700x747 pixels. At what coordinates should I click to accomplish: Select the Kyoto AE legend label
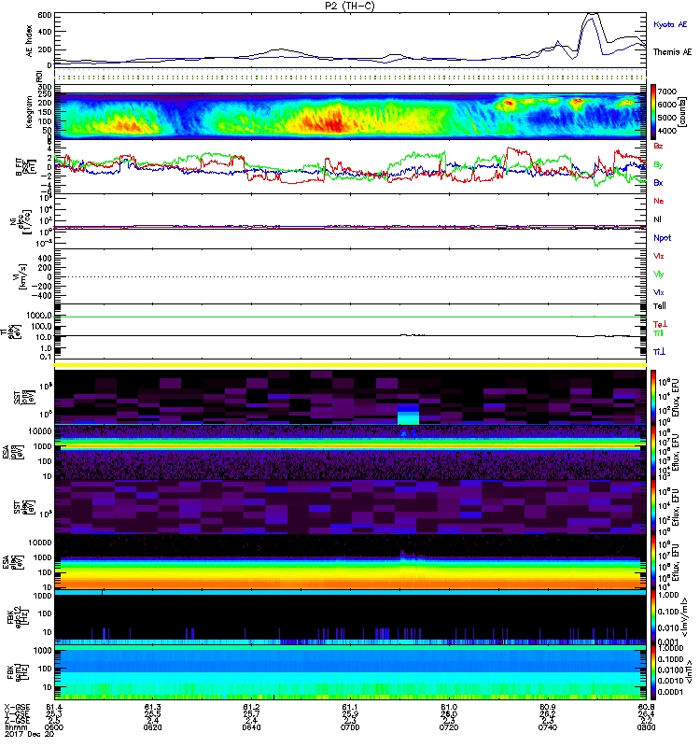pyautogui.click(x=670, y=24)
